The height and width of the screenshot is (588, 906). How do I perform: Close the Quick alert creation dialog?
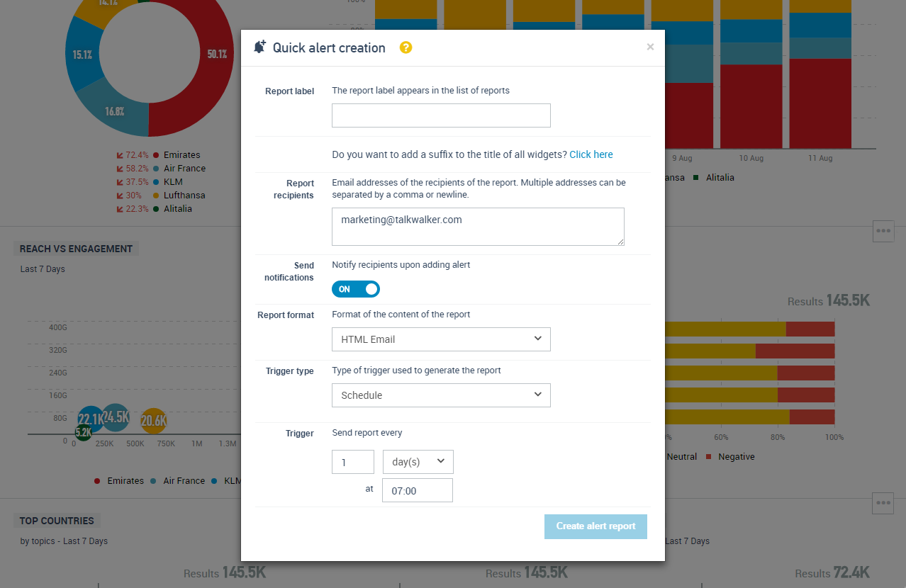click(x=650, y=47)
